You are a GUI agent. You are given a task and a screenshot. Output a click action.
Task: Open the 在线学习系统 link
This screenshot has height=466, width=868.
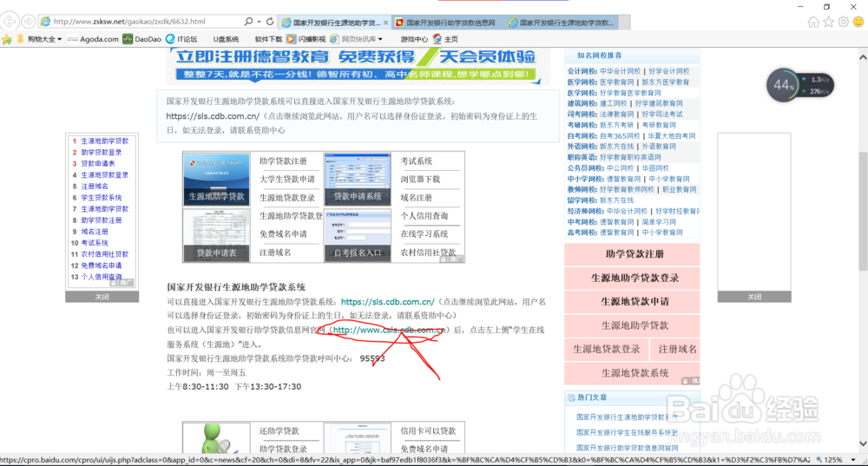tap(424, 234)
